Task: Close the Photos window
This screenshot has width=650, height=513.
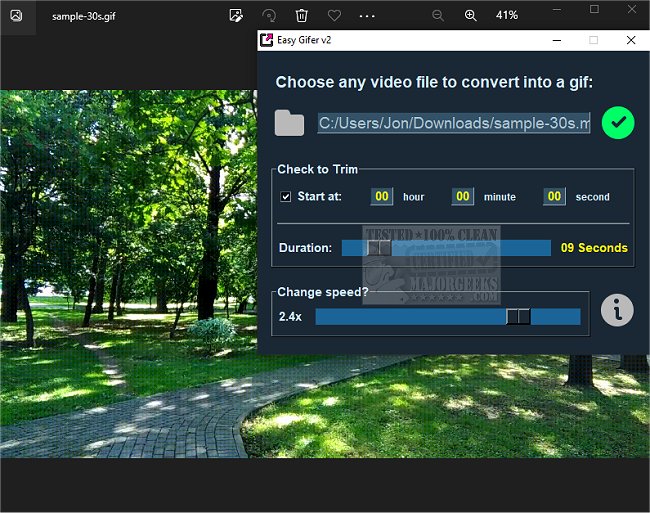Action: [632, 9]
